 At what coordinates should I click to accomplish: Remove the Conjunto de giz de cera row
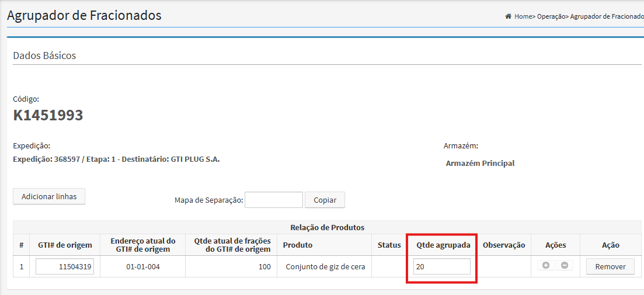click(610, 266)
